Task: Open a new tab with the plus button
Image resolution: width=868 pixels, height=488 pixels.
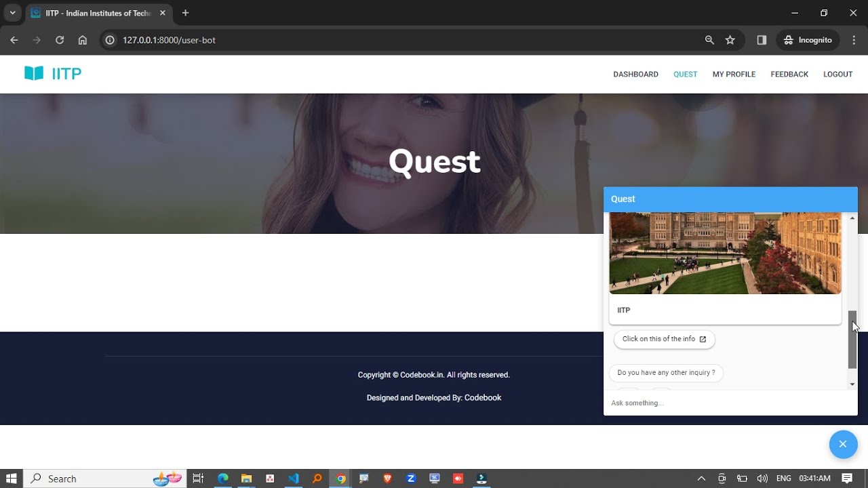Action: (186, 13)
